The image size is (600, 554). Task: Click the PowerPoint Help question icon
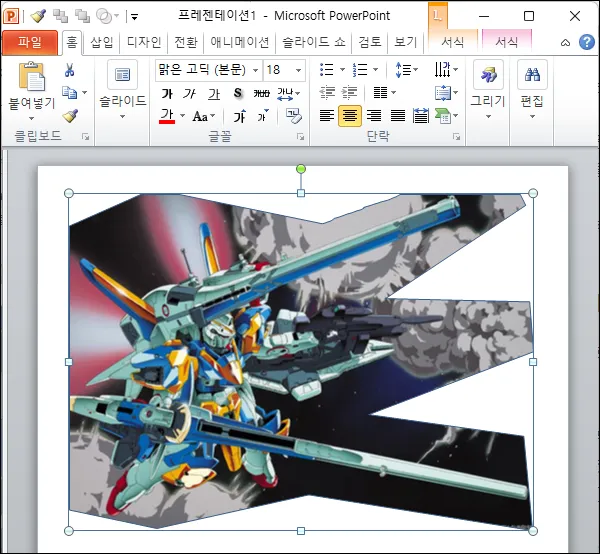587,42
